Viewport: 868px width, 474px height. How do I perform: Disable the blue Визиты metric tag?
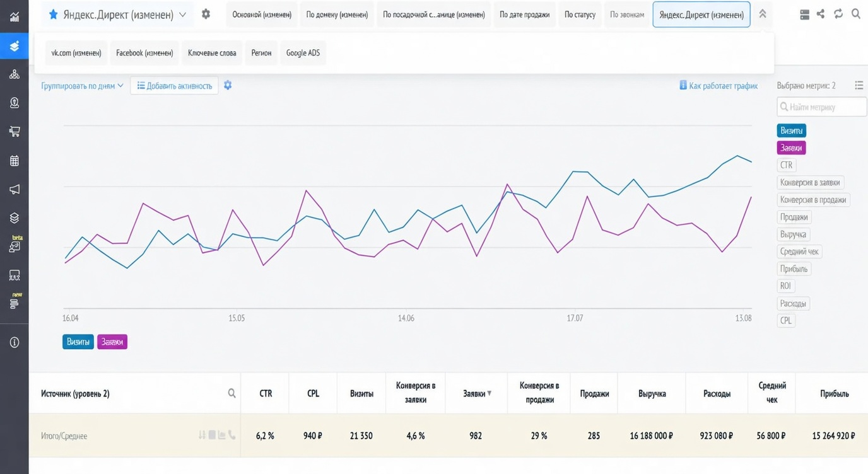tap(791, 130)
